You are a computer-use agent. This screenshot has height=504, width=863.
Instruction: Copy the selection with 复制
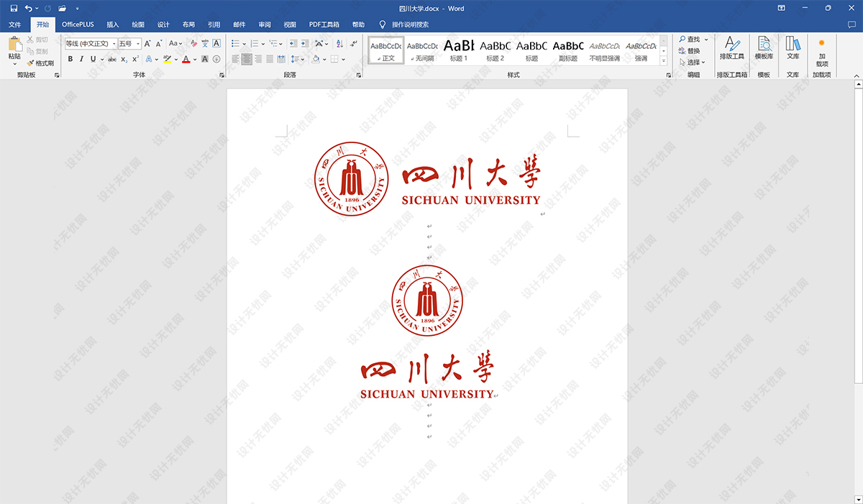point(38,52)
